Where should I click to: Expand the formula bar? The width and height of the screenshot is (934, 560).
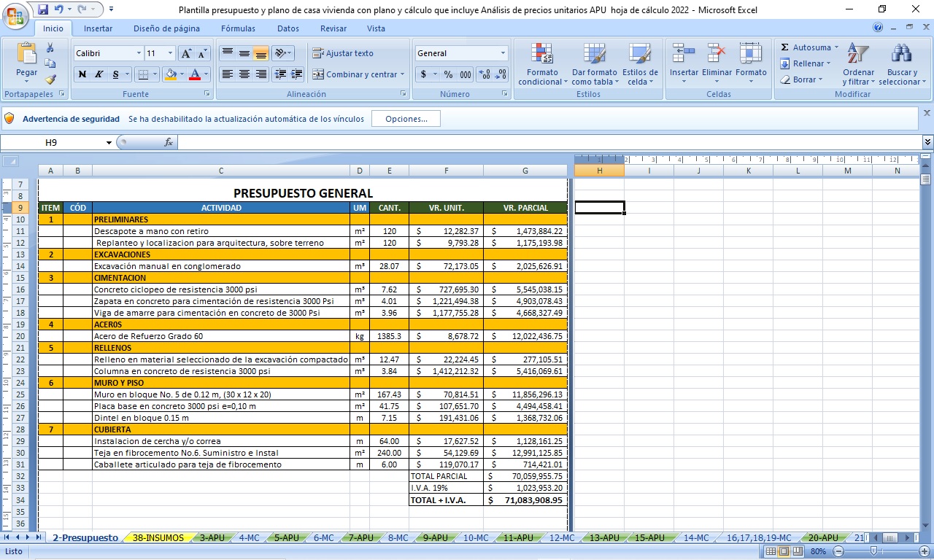[x=927, y=142]
